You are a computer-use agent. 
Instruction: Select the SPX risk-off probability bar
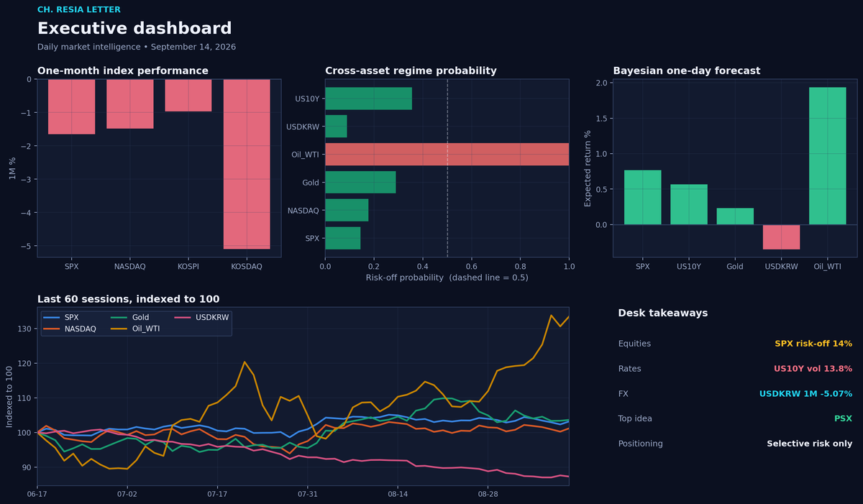pos(343,238)
